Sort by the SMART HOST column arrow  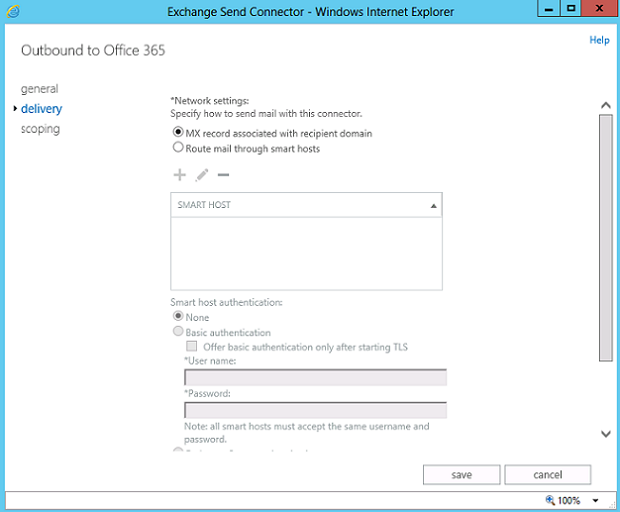coord(433,206)
